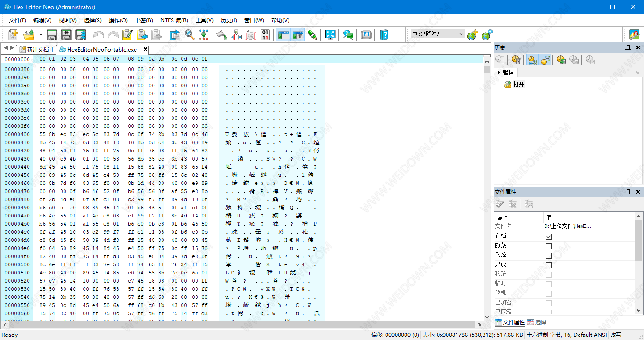Click the 改写 overwrite mode status indicator
This screenshot has height=340, width=644.
click(x=616, y=335)
